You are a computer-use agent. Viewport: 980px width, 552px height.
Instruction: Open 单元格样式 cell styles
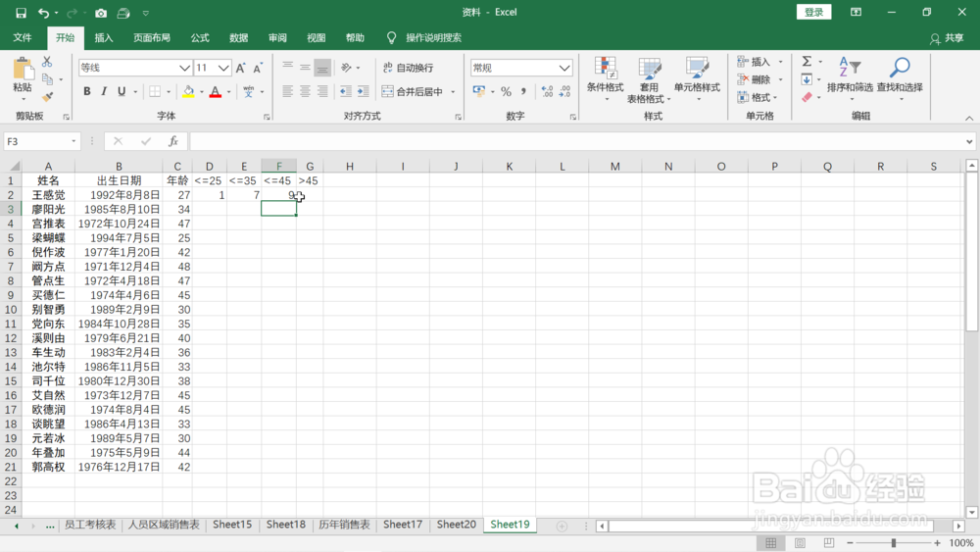[x=697, y=80]
